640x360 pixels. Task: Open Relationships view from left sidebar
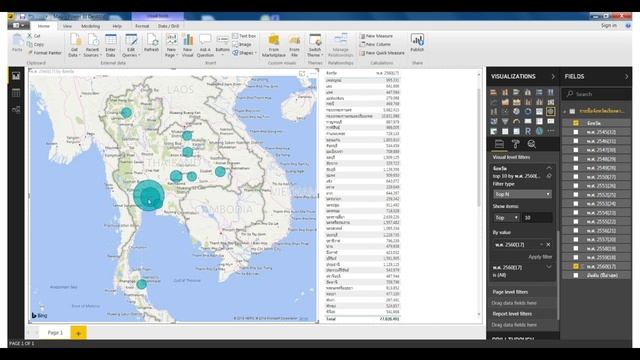coord(16,109)
